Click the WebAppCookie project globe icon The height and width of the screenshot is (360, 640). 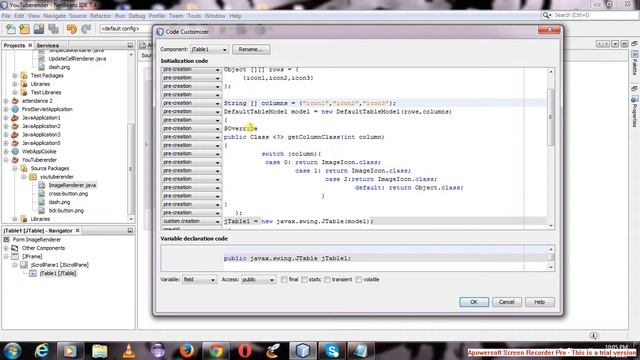pos(16,151)
